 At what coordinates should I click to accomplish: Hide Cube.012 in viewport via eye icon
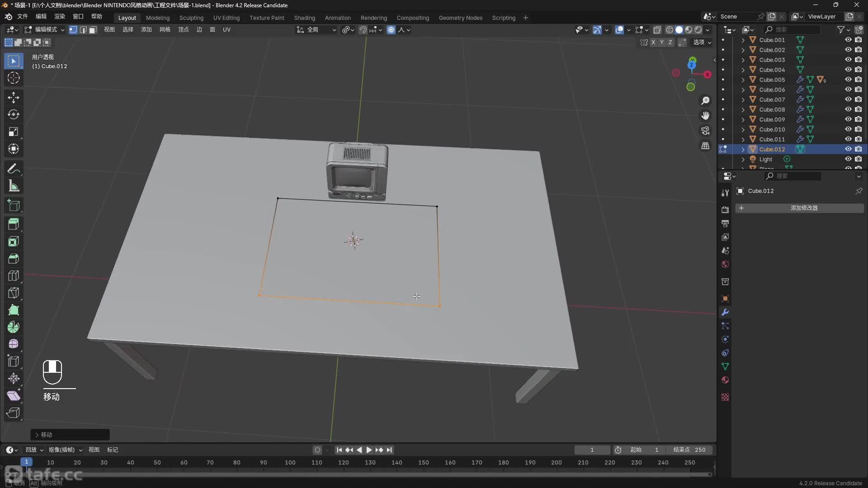pos(848,149)
